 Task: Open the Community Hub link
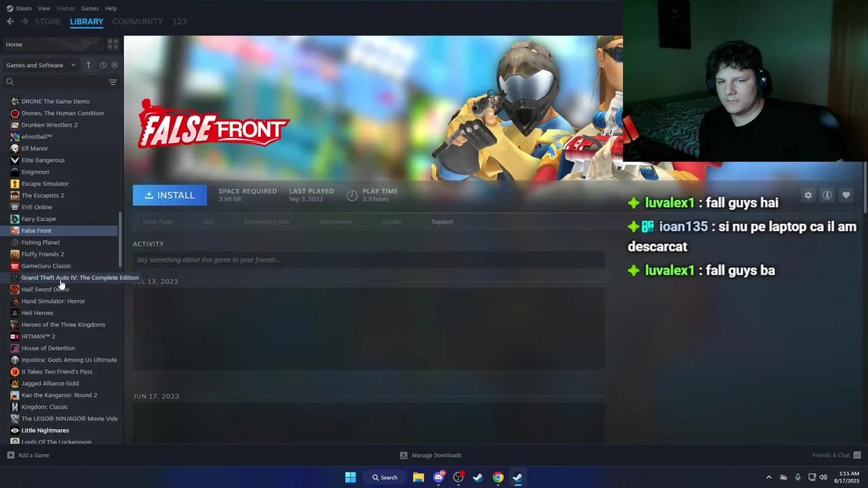coord(267,222)
